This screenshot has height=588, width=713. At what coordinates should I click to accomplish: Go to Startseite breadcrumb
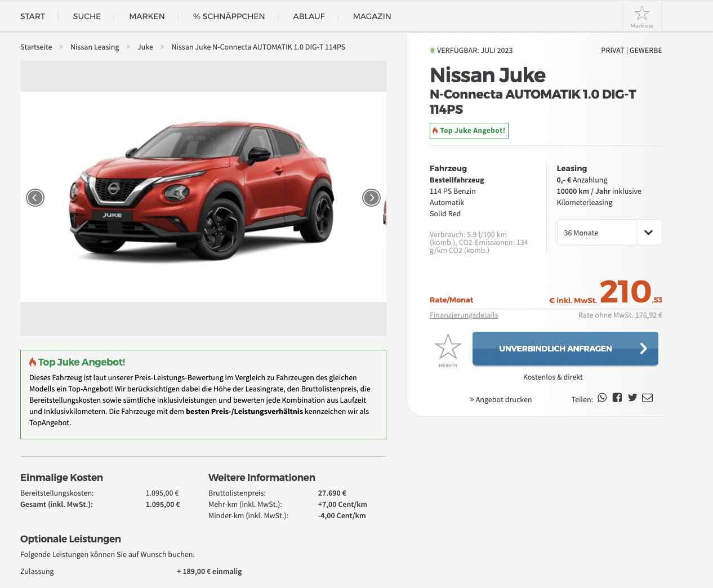36,47
